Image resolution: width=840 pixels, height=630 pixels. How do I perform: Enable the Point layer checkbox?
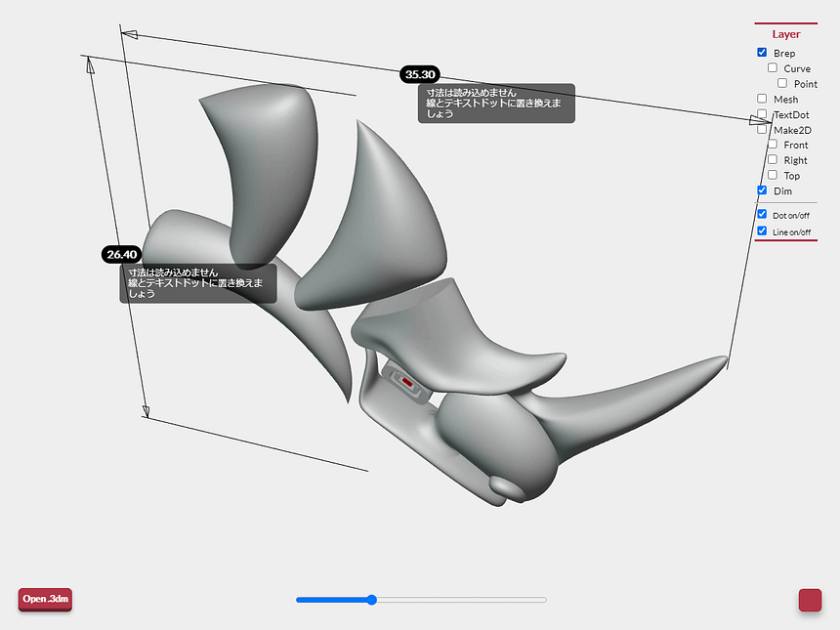(x=782, y=83)
